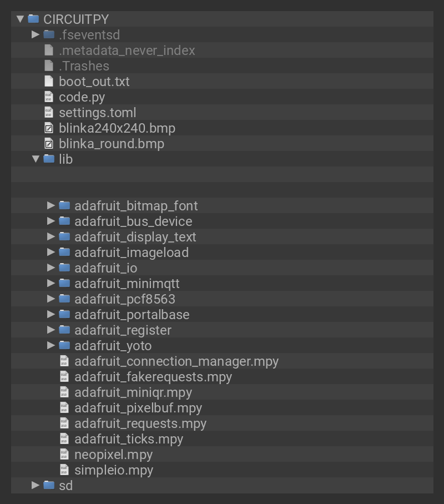Collapse the lib folder triangle
The image size is (444, 504).
(x=36, y=159)
